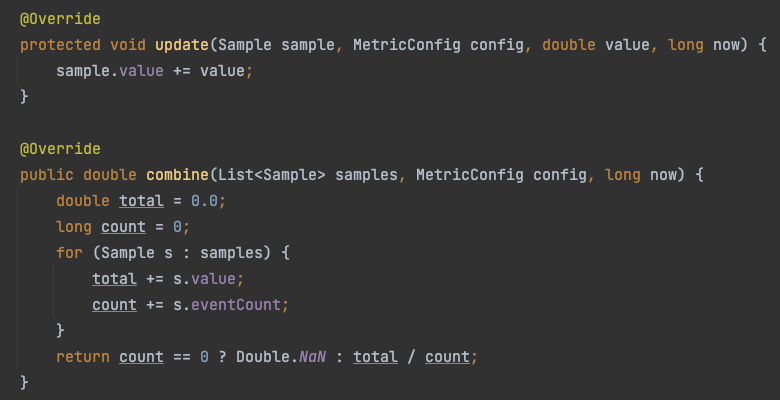780x400 pixels.
Task: Click the first @Override annotation
Action: 60,19
